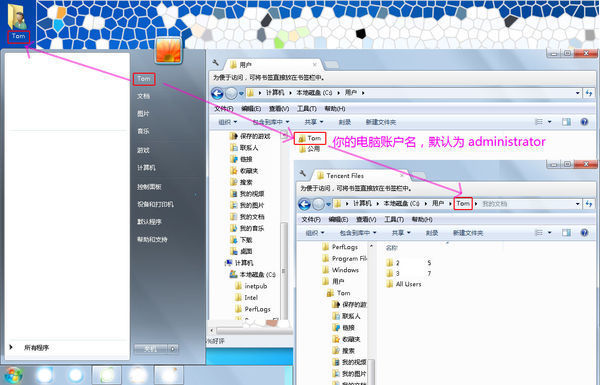600x385 pixels.
Task: Go back in the Tencent Files window
Action: tap(305, 204)
